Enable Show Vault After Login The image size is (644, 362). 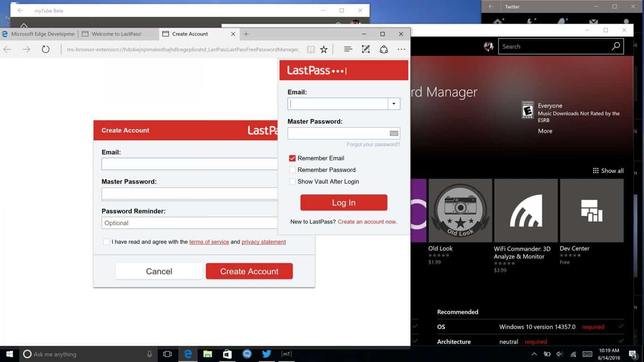pyautogui.click(x=292, y=181)
